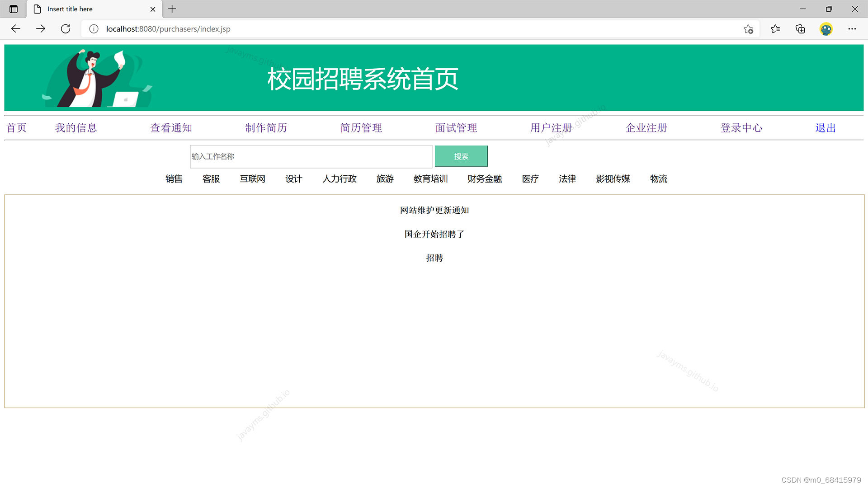Open the browser settings menu
868x488 pixels.
click(852, 28)
